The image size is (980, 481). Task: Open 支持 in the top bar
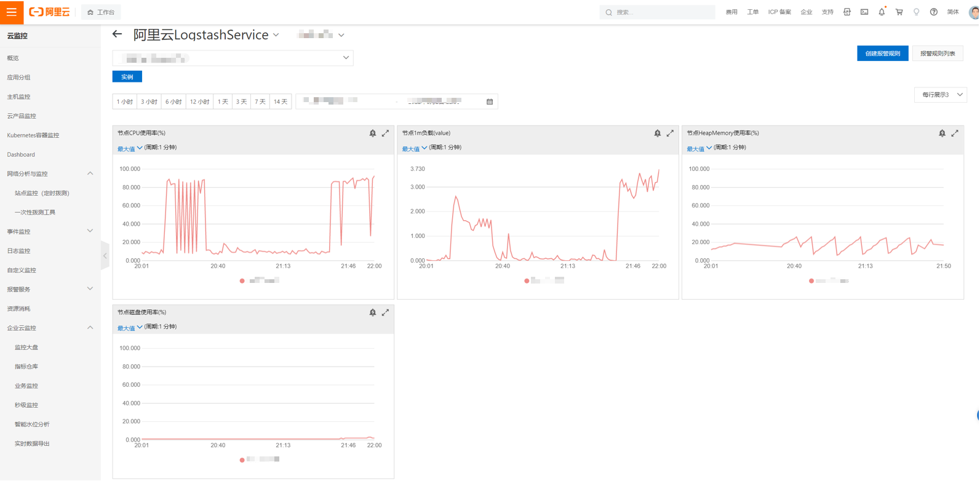point(828,12)
